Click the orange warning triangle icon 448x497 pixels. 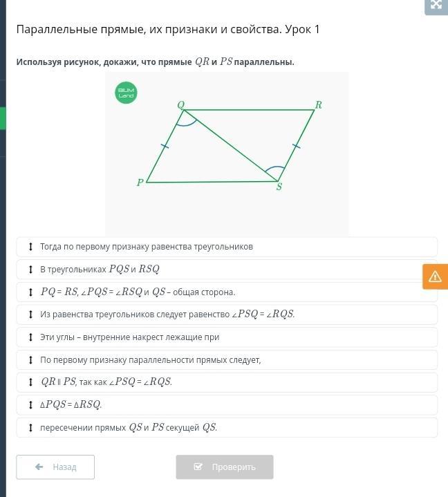[435, 276]
